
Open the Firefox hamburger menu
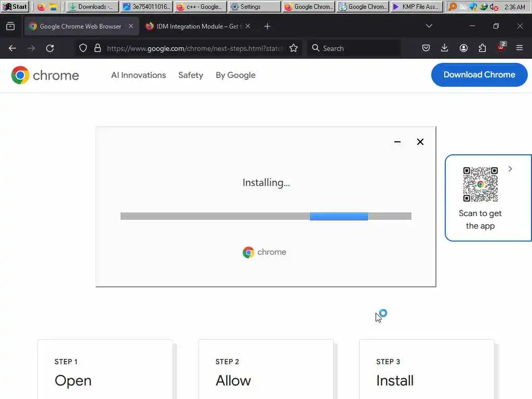520,48
